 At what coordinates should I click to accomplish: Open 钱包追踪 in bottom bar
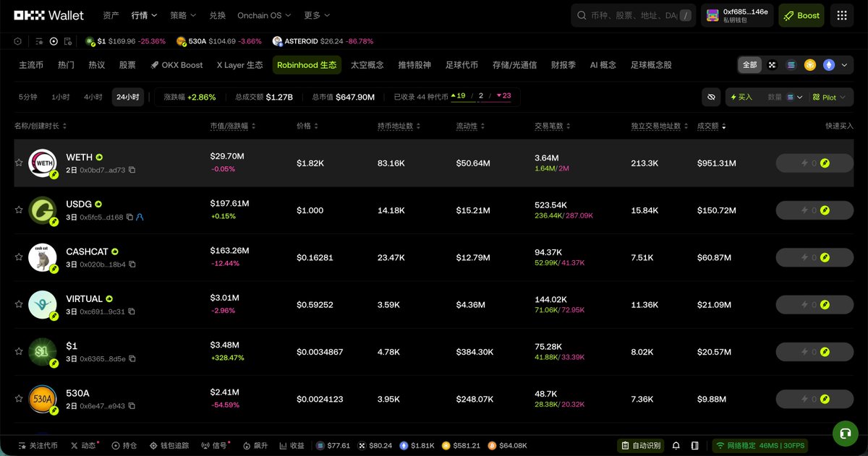pos(168,446)
